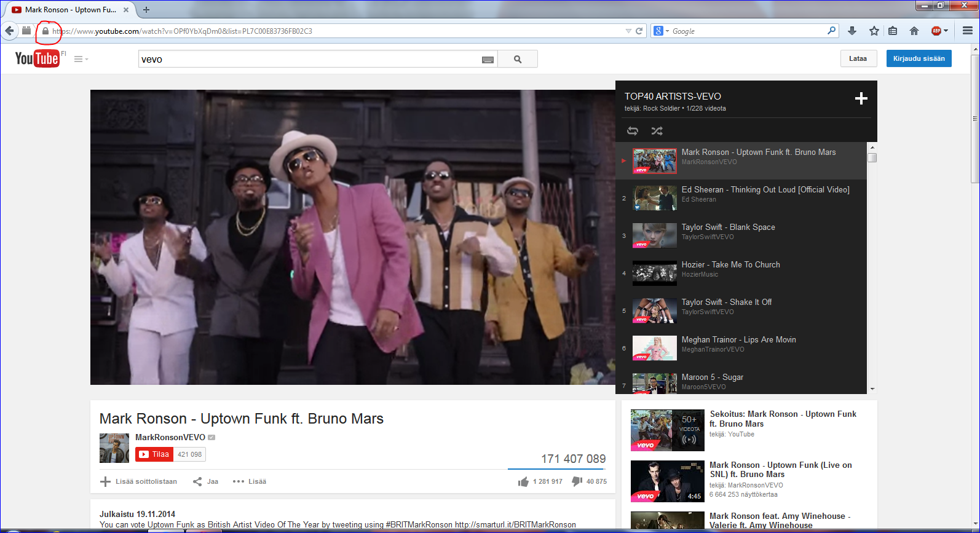Click the playlist scrollbar down arrow
The image size is (980, 533).
click(x=872, y=389)
